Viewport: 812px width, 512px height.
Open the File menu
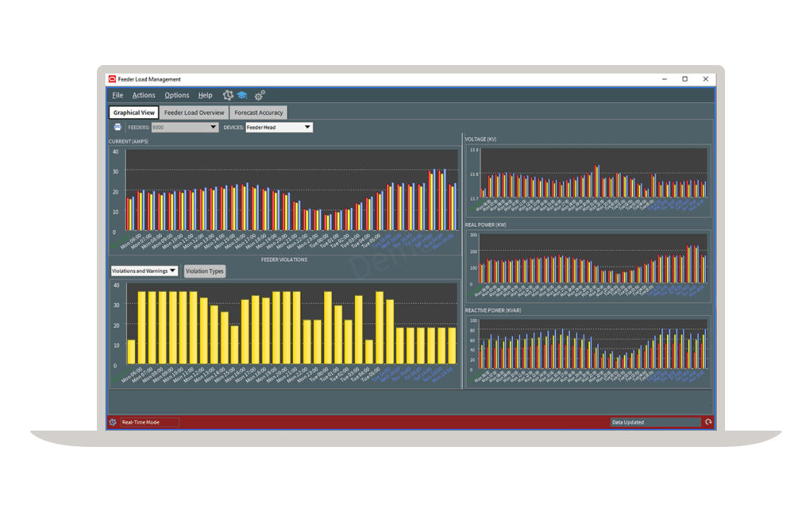point(117,95)
